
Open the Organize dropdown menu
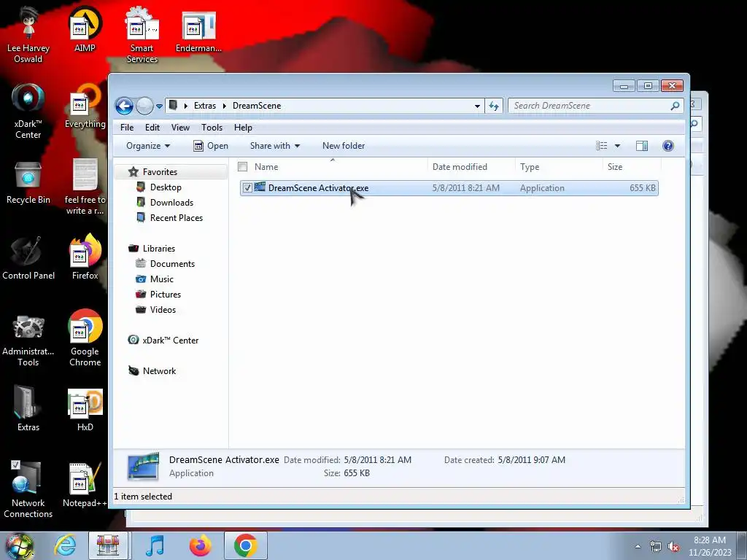pyautogui.click(x=147, y=146)
